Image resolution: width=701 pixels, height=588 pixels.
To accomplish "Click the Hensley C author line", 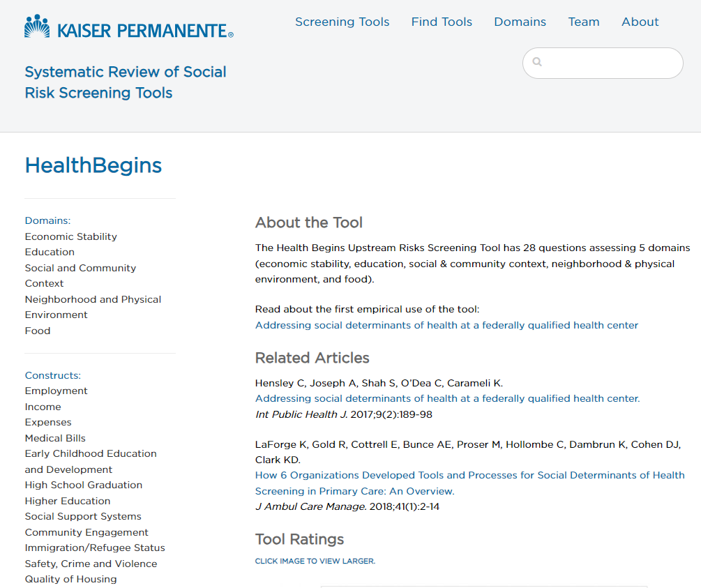I will pos(379,383).
